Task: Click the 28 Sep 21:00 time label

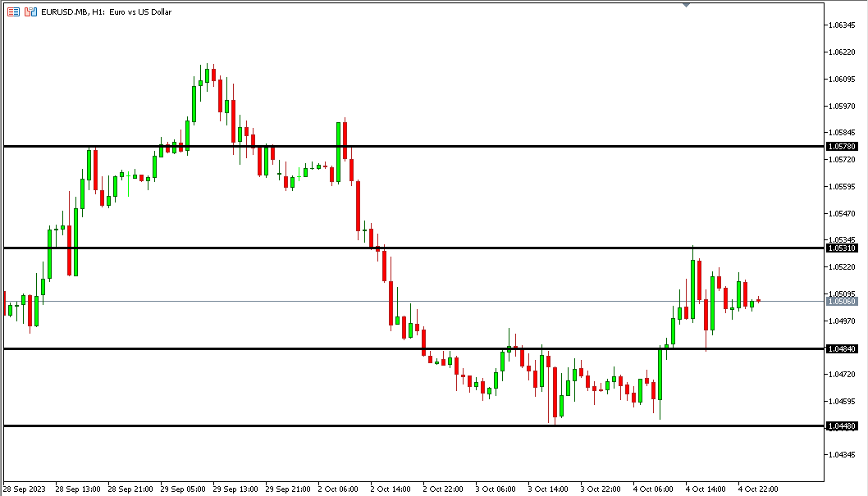Action: pyautogui.click(x=130, y=489)
